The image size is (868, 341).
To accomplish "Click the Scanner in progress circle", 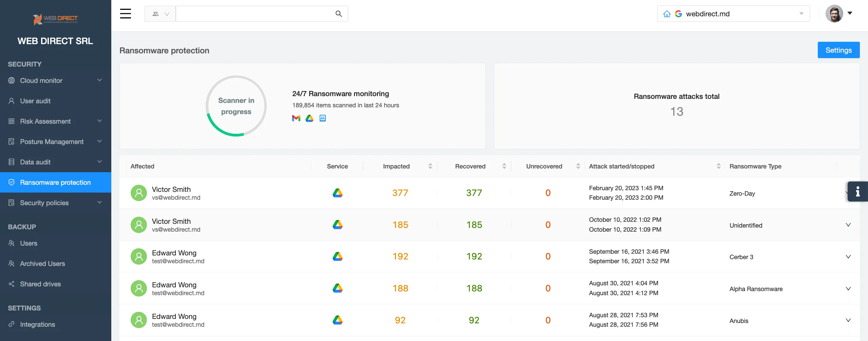I will (x=236, y=106).
